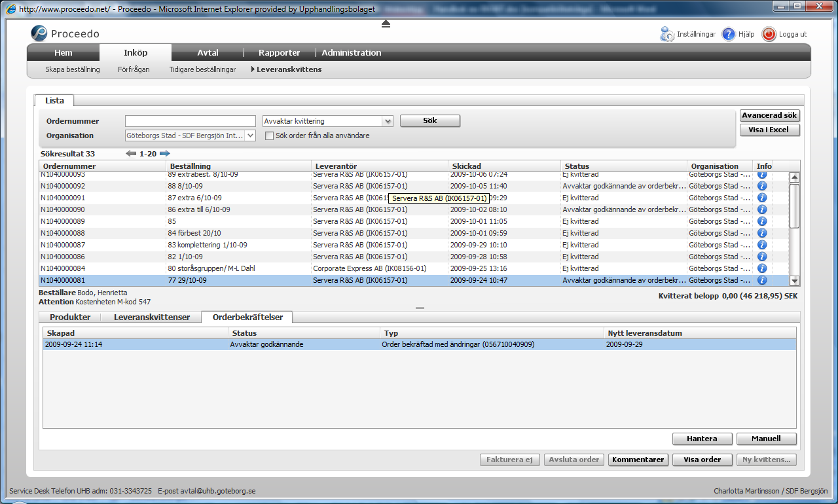The width and height of the screenshot is (838, 504).
Task: Click the horizontal pane splitter handle
Action: [420, 308]
